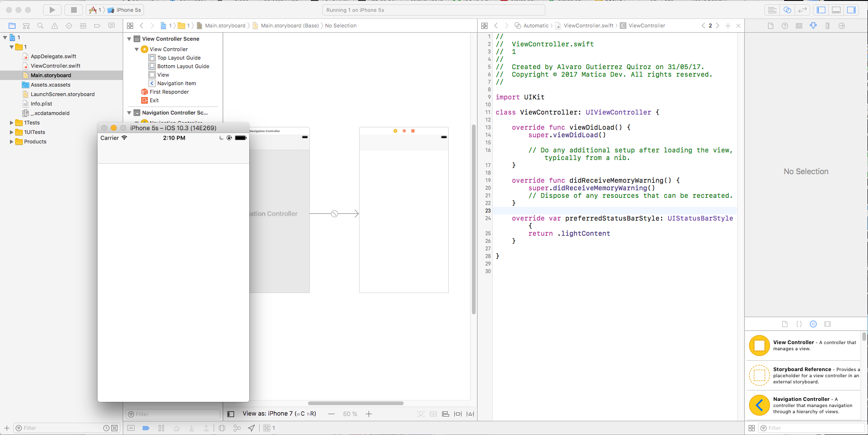This screenshot has width=868, height=435.
Task: Show the Media library tab
Action: [x=827, y=324]
